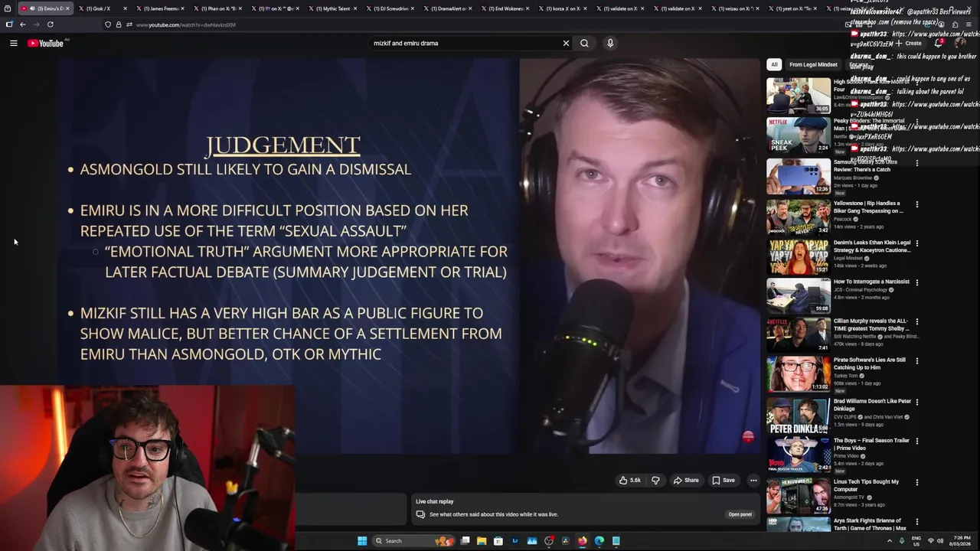Open network status in system tray
980x551 pixels.
(x=931, y=541)
